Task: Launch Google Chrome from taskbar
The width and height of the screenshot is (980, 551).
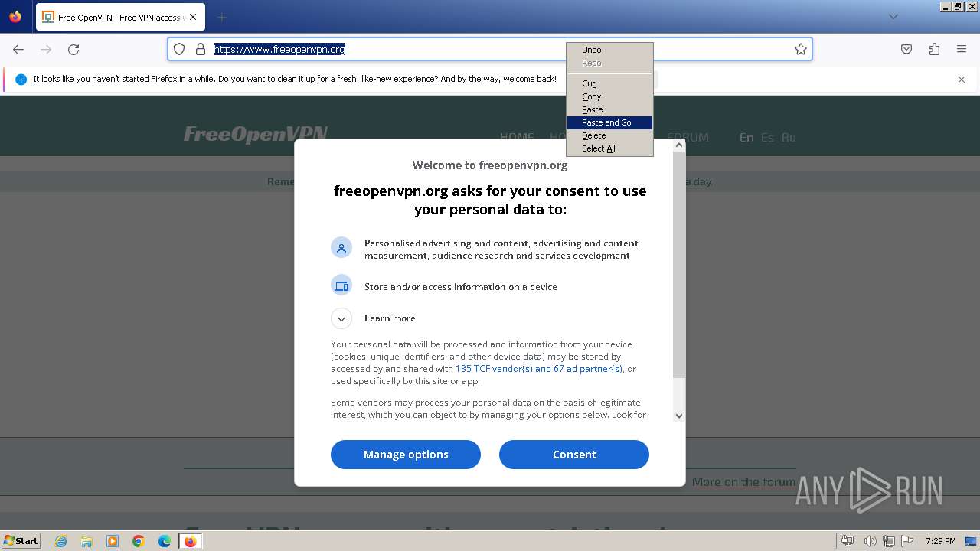Action: pyautogui.click(x=139, y=541)
